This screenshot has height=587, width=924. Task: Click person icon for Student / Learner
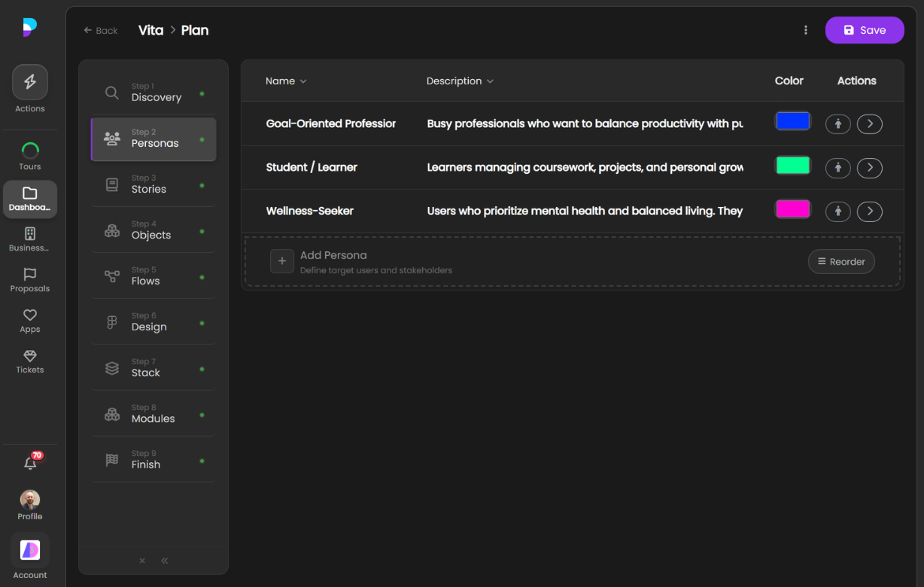(837, 168)
